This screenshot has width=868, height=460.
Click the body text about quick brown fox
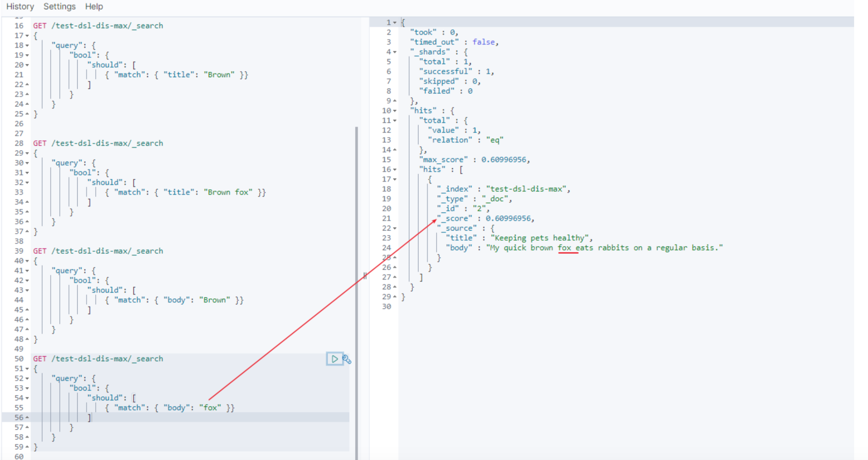pos(604,248)
